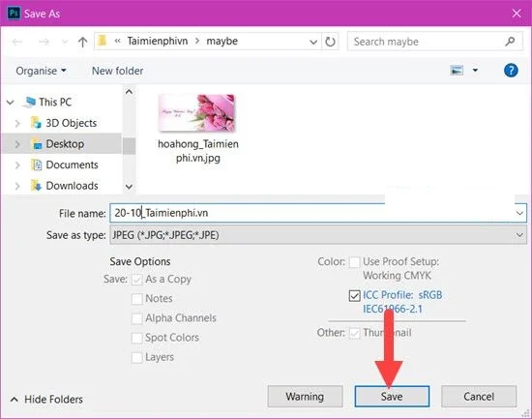Click the Change your view icon
The width and height of the screenshot is (532, 419).
457,71
